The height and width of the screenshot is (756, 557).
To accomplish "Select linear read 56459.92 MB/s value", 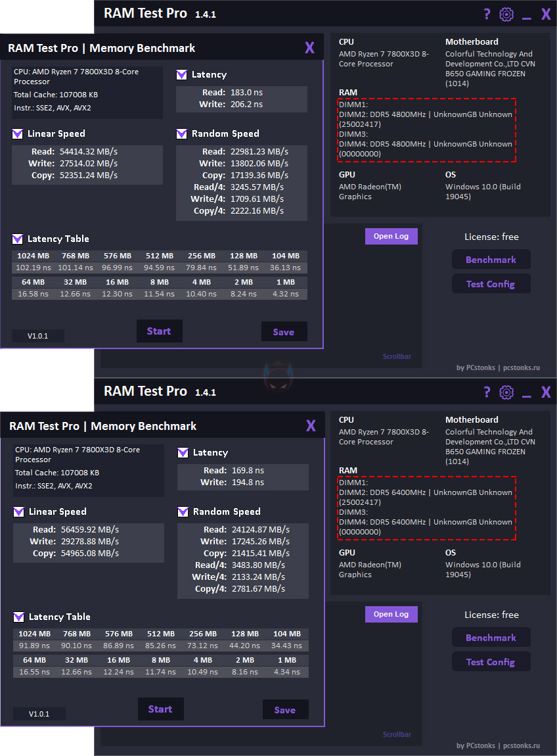I will coord(90,529).
